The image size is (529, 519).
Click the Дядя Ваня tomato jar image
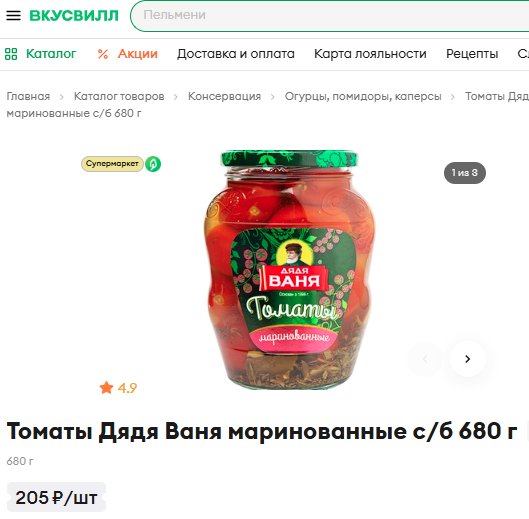tap(289, 270)
